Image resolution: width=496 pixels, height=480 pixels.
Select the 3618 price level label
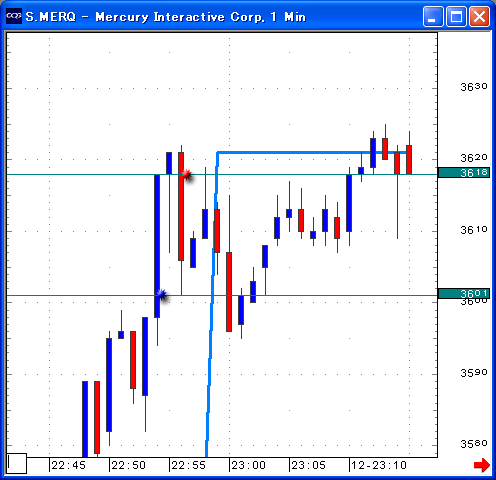[x=464, y=173]
